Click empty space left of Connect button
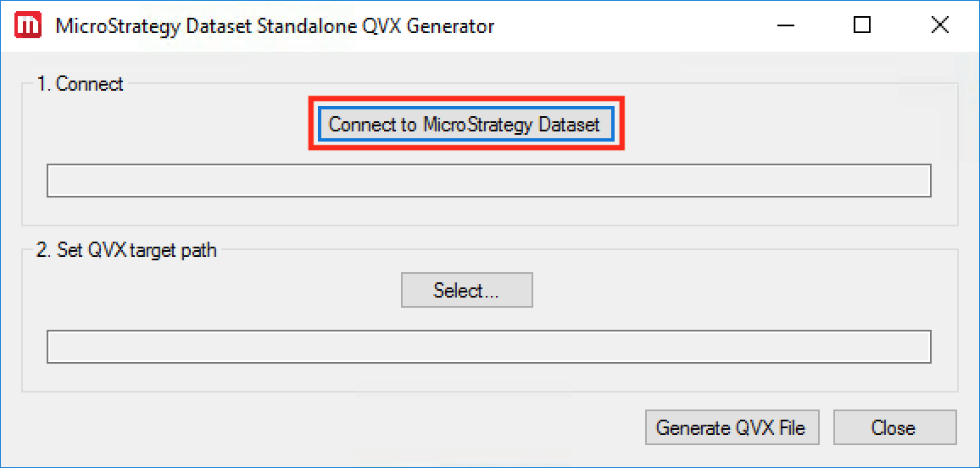Image resolution: width=980 pixels, height=468 pixels. tap(170, 125)
